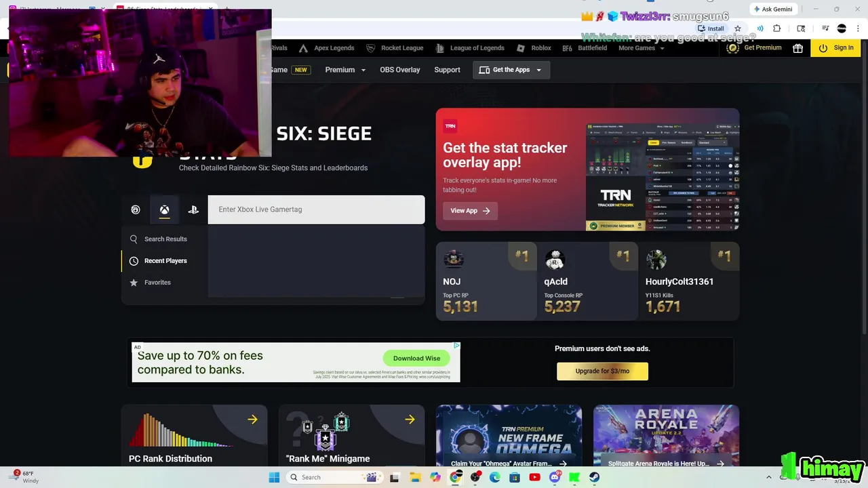
Task: Expand the Premium dropdown menu
Action: pos(345,70)
